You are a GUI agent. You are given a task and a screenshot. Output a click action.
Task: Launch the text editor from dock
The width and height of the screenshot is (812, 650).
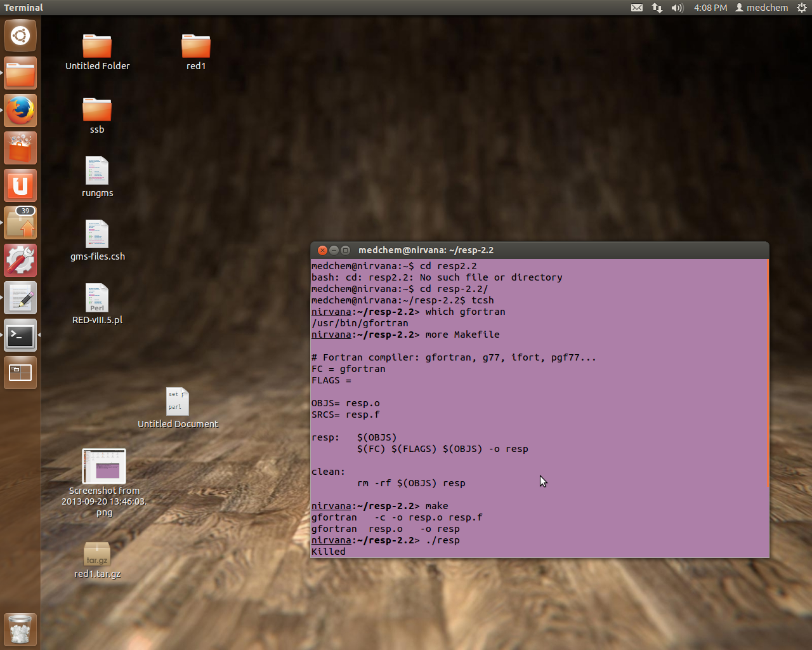(x=20, y=298)
